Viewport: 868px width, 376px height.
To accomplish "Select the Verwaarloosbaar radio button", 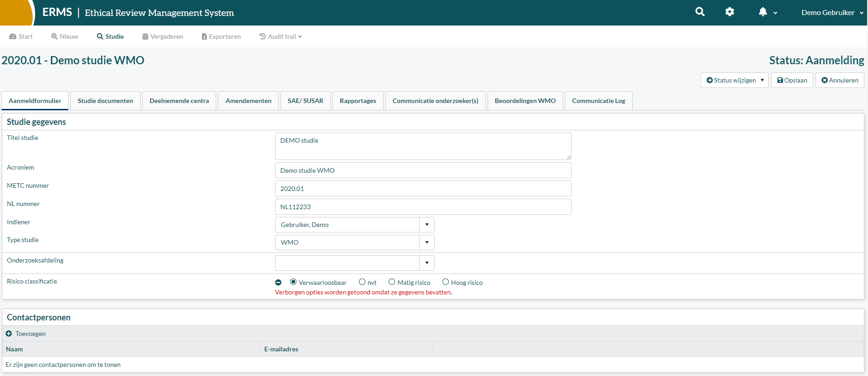I will click(x=293, y=282).
